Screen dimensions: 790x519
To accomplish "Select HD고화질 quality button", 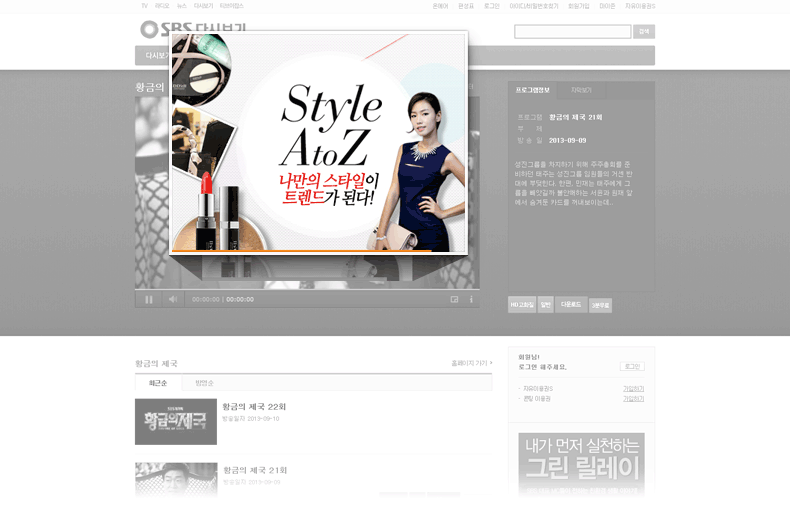I will 522,305.
